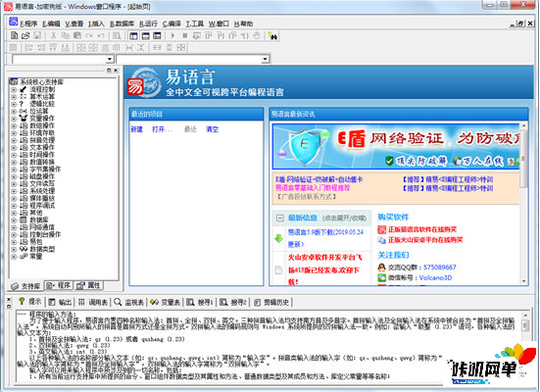Click the Copy toolbar icon
This screenshot has height=392, width=540.
click(x=65, y=35)
